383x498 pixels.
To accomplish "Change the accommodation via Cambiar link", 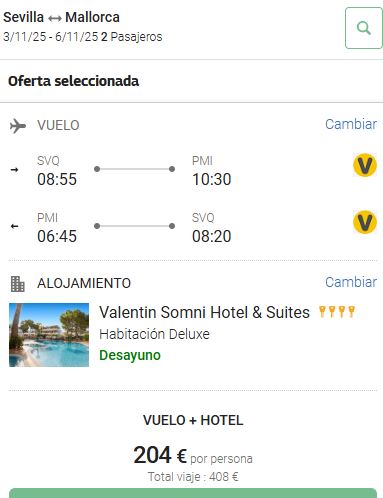I will pos(351,282).
